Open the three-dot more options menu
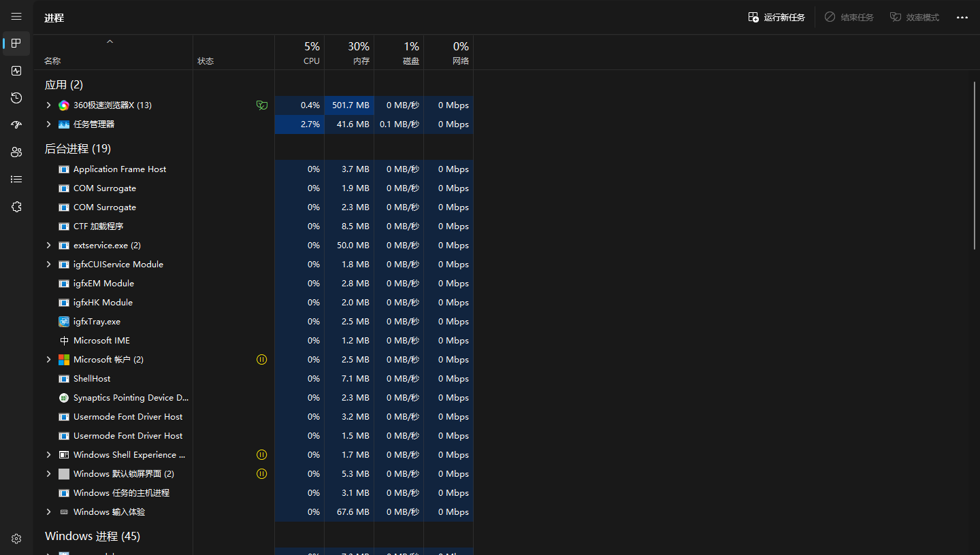The height and width of the screenshot is (555, 980). coord(962,18)
